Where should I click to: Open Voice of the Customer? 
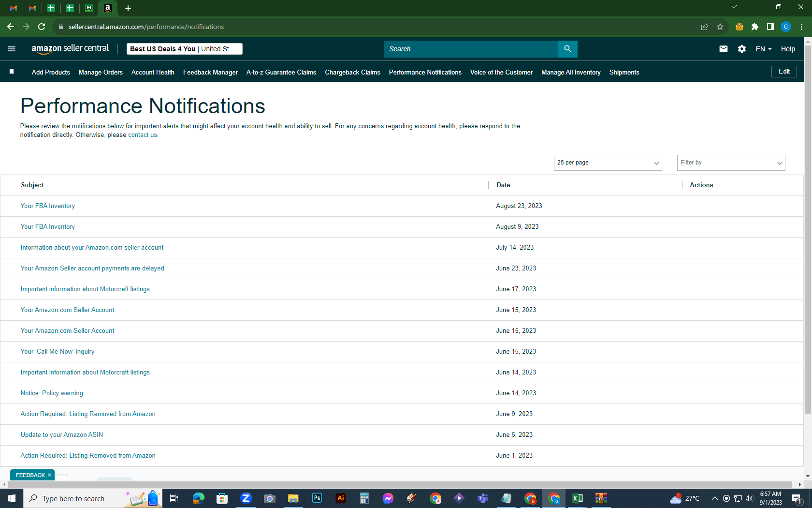pyautogui.click(x=501, y=72)
